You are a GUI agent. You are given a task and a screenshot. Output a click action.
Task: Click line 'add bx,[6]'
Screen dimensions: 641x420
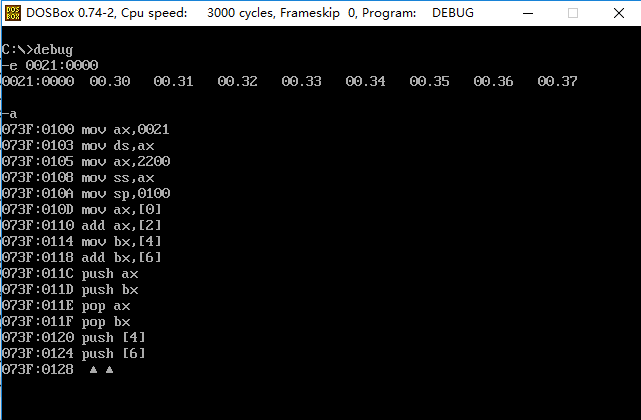(82, 257)
